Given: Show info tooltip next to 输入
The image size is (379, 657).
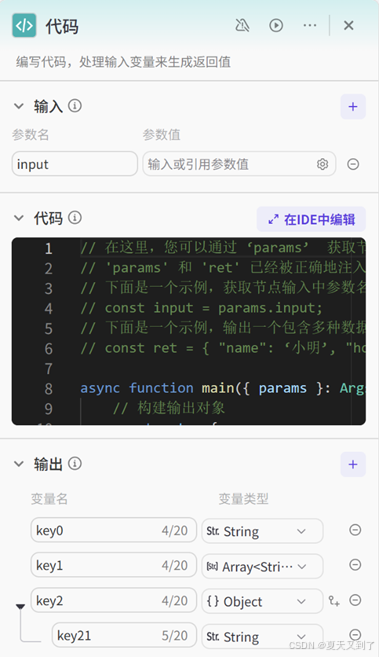Looking at the screenshot, I should pyautogui.click(x=75, y=106).
